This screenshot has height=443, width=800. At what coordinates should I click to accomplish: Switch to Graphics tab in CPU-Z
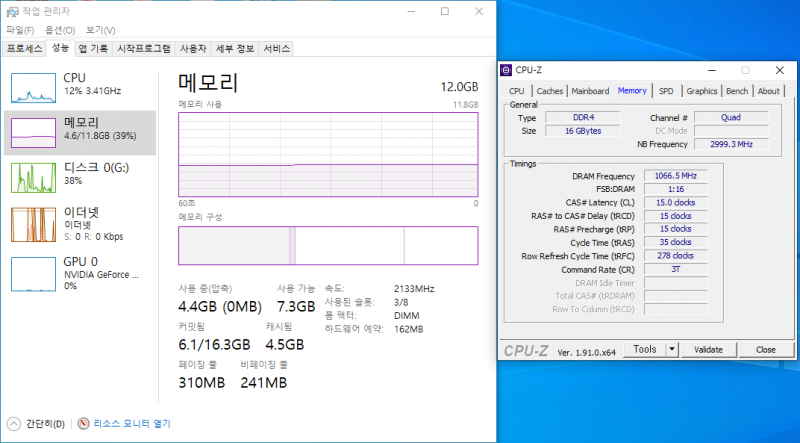point(702,91)
